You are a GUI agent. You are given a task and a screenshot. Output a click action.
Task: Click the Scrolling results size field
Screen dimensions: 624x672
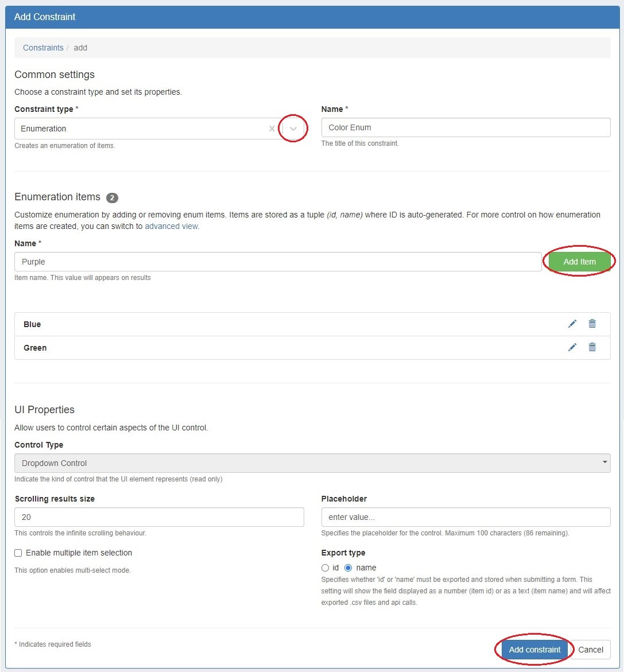(x=159, y=517)
